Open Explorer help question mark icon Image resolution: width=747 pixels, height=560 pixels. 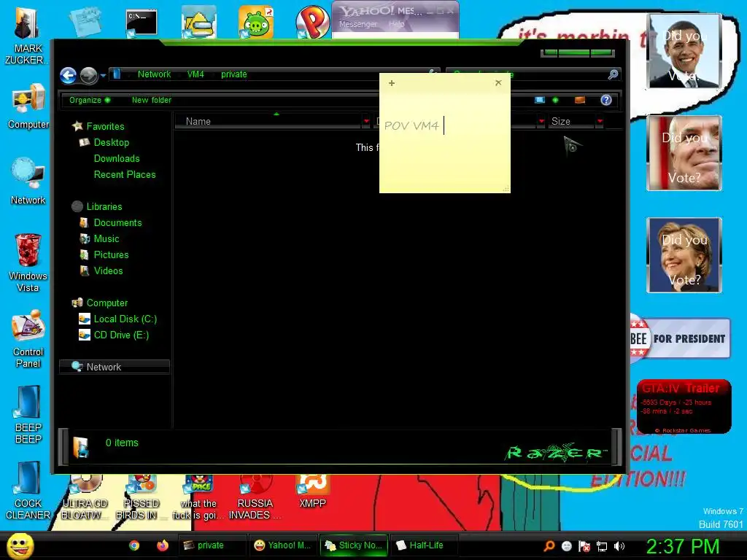point(606,100)
